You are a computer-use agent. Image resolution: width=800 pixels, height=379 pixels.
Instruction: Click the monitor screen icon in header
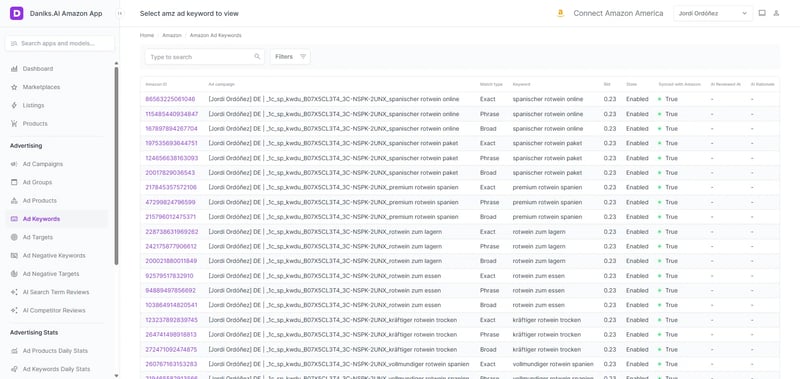point(762,13)
